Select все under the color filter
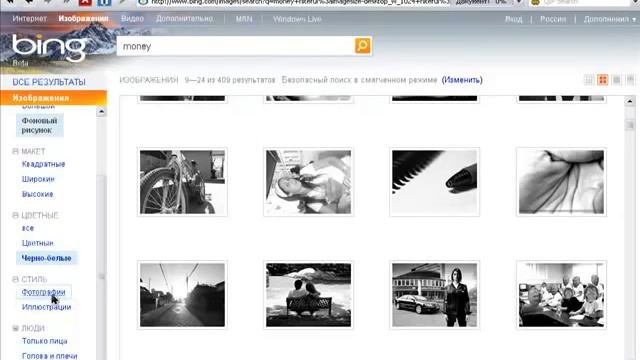 pos(28,228)
